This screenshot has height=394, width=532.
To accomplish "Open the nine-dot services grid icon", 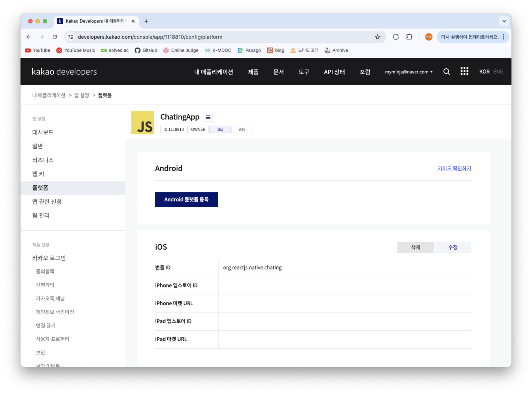I will click(464, 71).
